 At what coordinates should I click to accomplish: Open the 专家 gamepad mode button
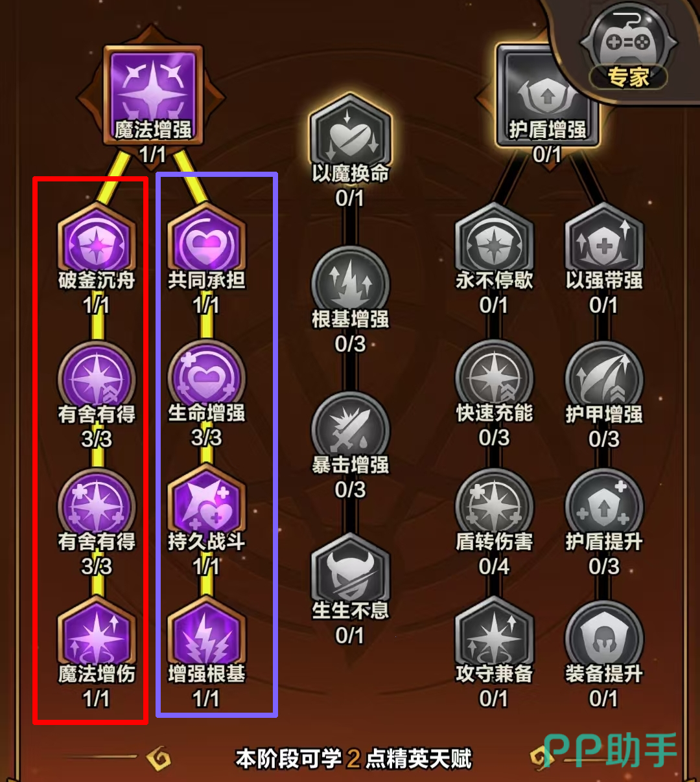click(x=627, y=49)
